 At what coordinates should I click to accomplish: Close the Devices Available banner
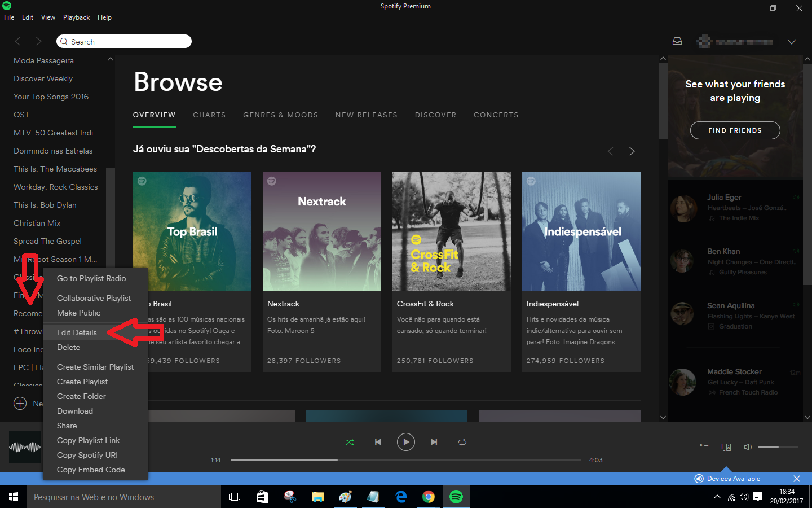click(797, 479)
